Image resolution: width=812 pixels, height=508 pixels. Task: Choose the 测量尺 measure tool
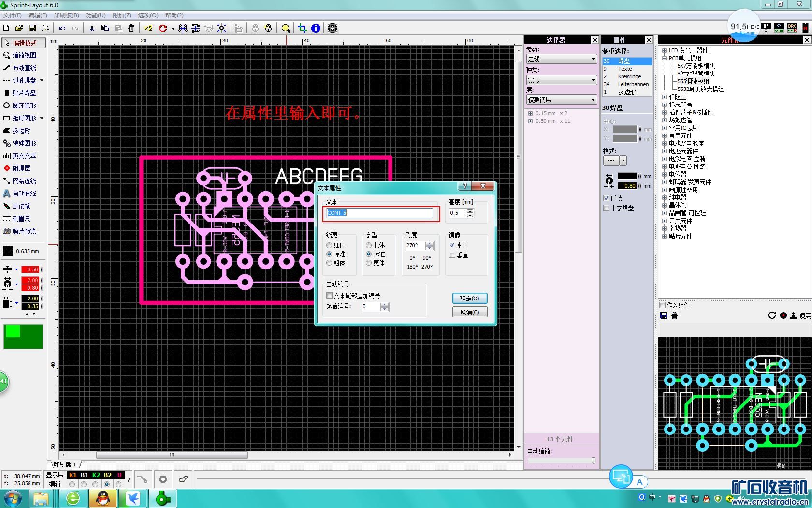[x=21, y=219]
